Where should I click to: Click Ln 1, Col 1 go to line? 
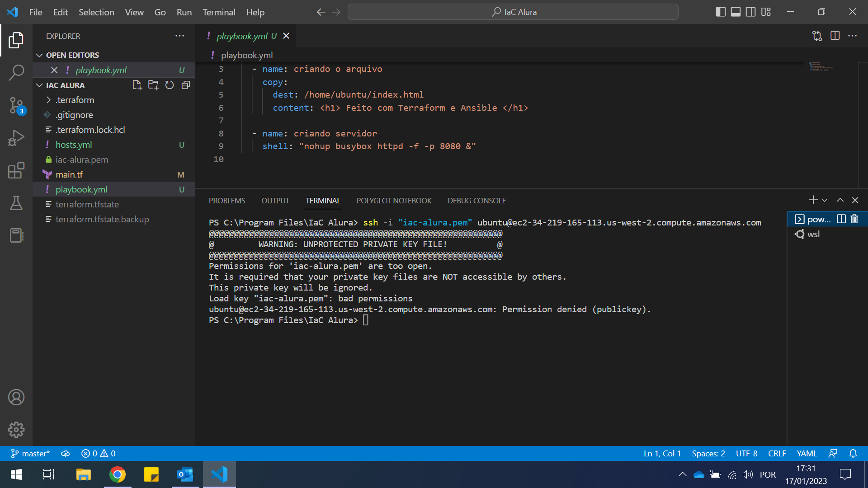click(x=662, y=453)
